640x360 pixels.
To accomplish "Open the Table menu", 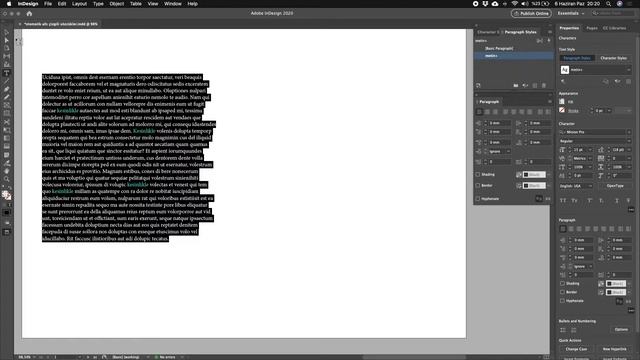I will pyautogui.click(x=136, y=4).
